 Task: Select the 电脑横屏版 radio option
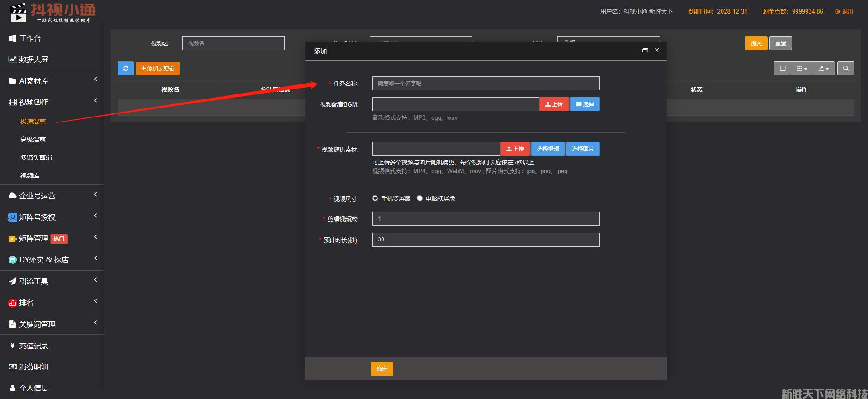pos(420,198)
